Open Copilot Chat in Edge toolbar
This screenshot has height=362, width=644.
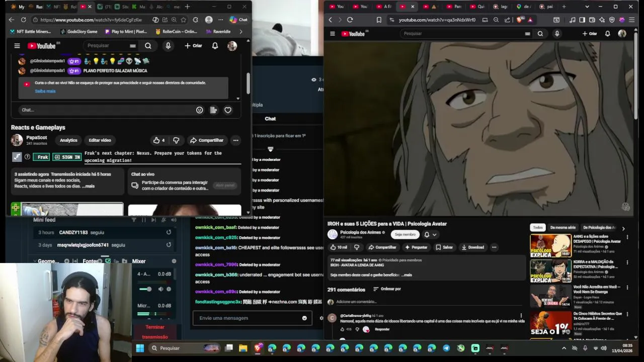pyautogui.click(x=238, y=20)
